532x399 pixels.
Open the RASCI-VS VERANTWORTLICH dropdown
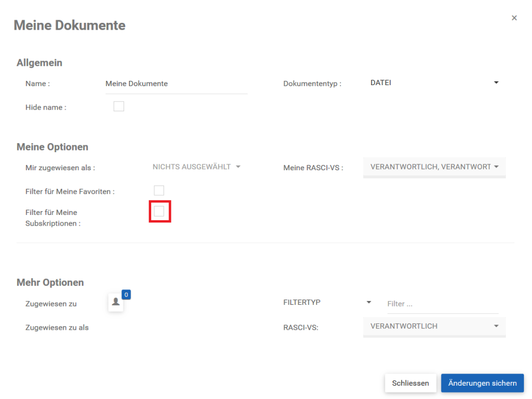point(434,327)
